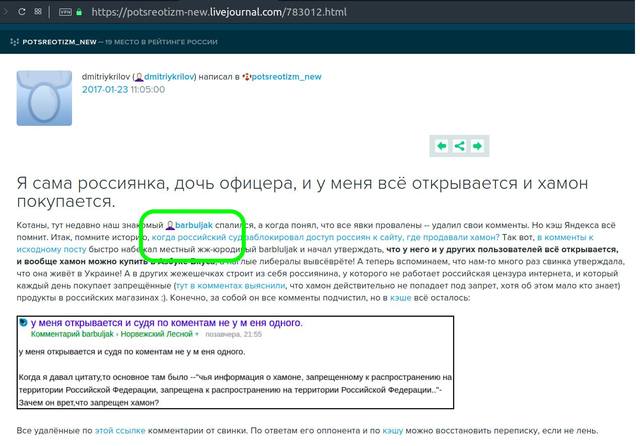Screen dimensions: 640x446
Task: Click quoted text 'Зачем он врет,что запрещен хамон?'
Action: pos(89,403)
